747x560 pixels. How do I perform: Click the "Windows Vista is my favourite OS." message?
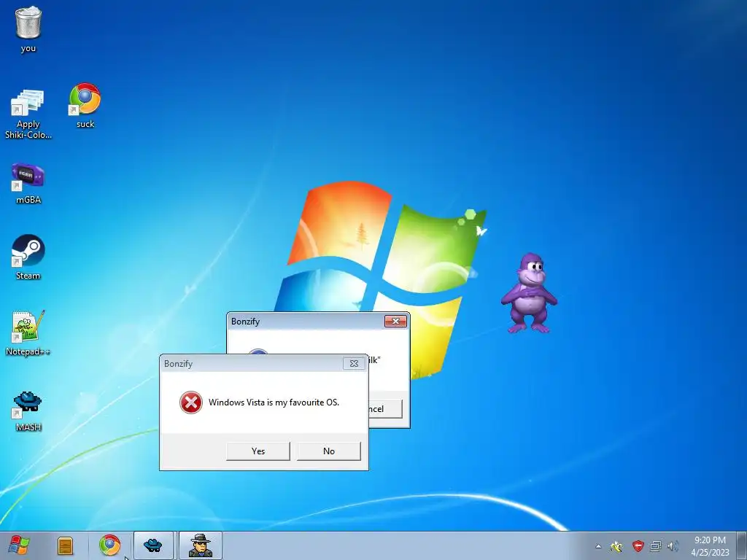coord(274,402)
